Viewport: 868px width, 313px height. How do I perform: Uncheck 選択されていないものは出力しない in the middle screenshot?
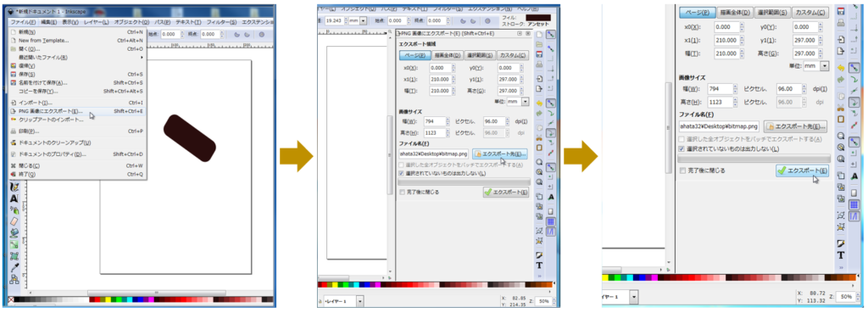pos(402,173)
